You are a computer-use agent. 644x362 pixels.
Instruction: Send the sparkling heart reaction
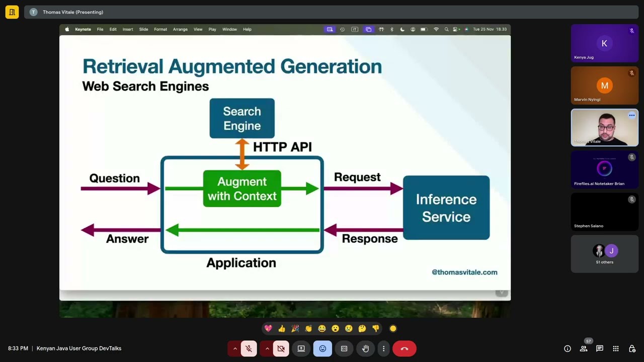(x=268, y=328)
